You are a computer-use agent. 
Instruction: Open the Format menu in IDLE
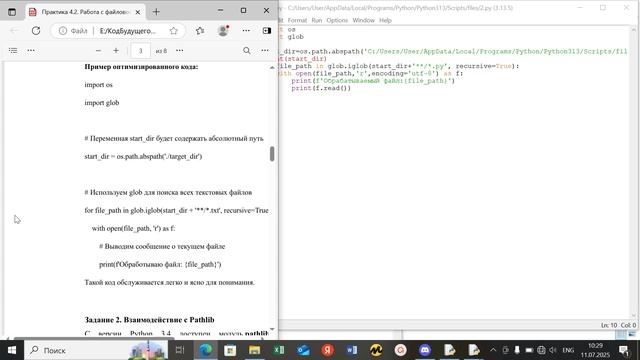click(297, 20)
